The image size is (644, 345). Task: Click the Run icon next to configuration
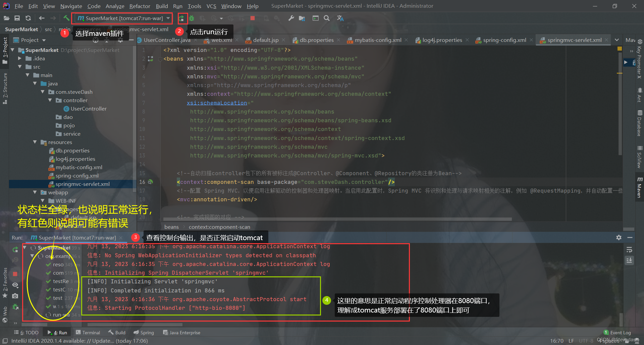point(181,18)
